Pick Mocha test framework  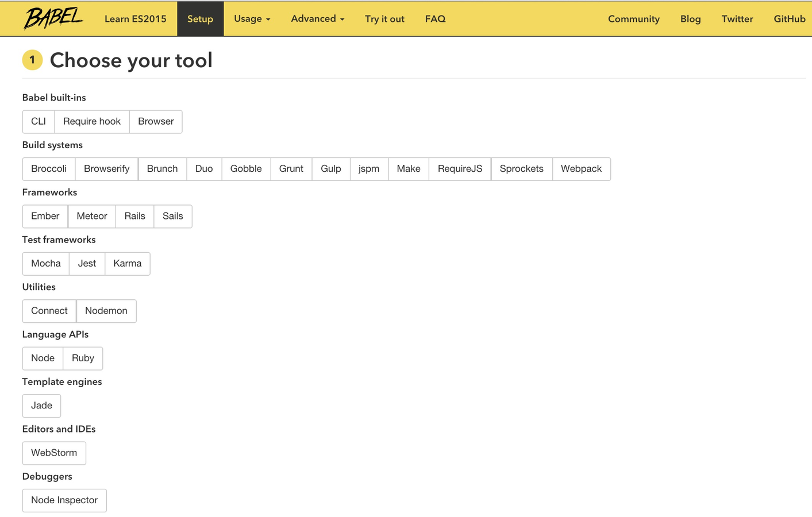(x=46, y=264)
